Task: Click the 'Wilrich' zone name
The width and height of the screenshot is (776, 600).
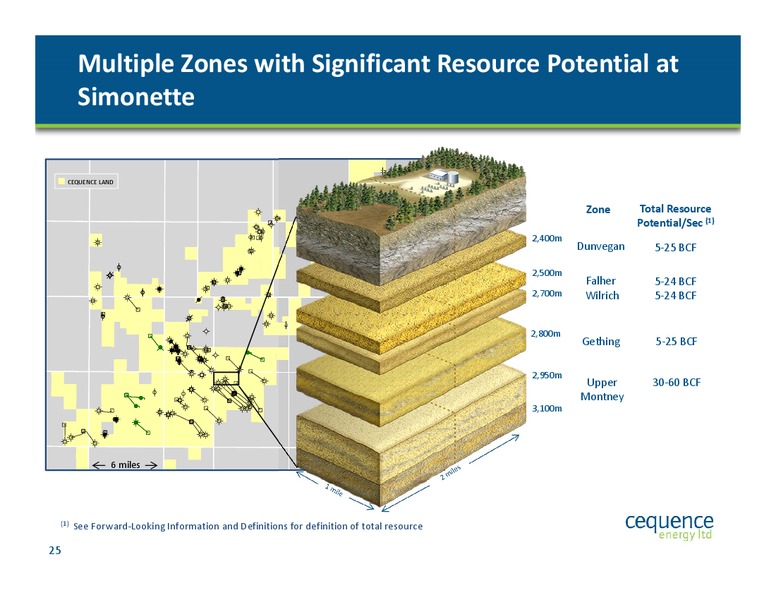Action: (602, 296)
